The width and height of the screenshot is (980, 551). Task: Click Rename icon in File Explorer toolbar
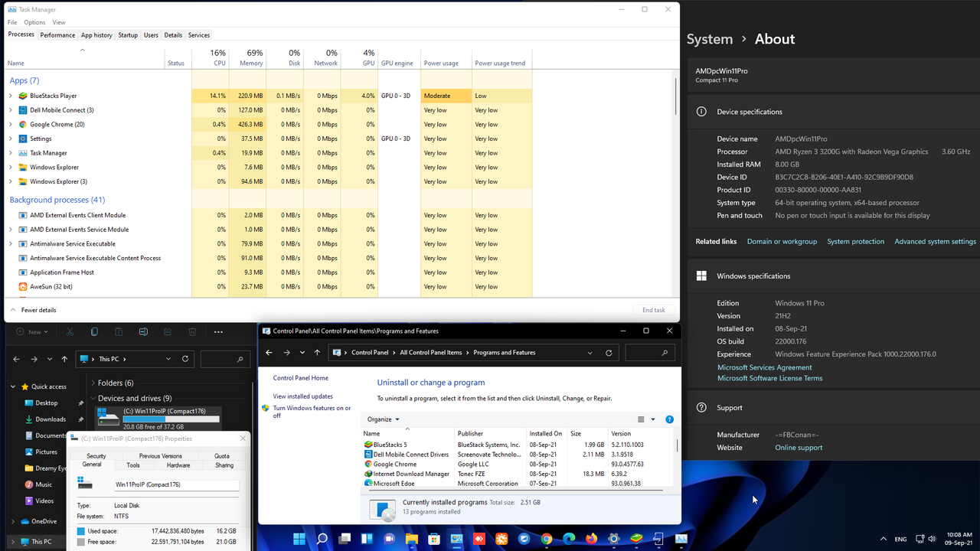[143, 332]
